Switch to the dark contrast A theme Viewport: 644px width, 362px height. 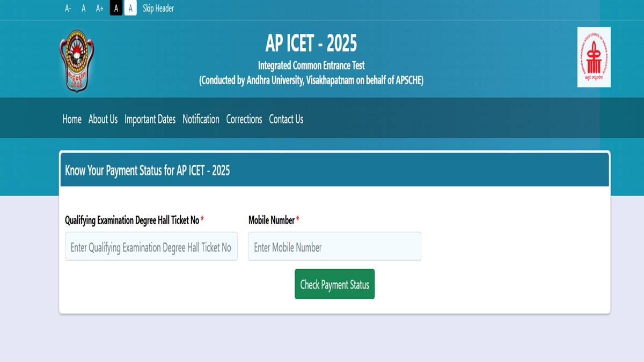point(115,8)
